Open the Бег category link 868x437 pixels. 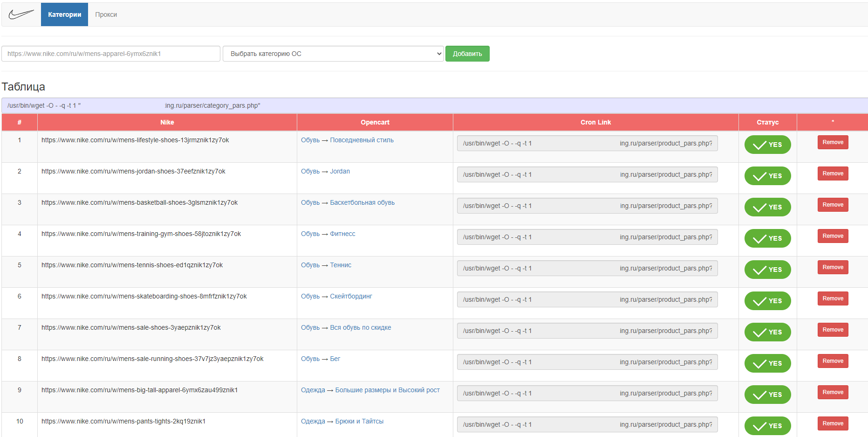coord(335,359)
